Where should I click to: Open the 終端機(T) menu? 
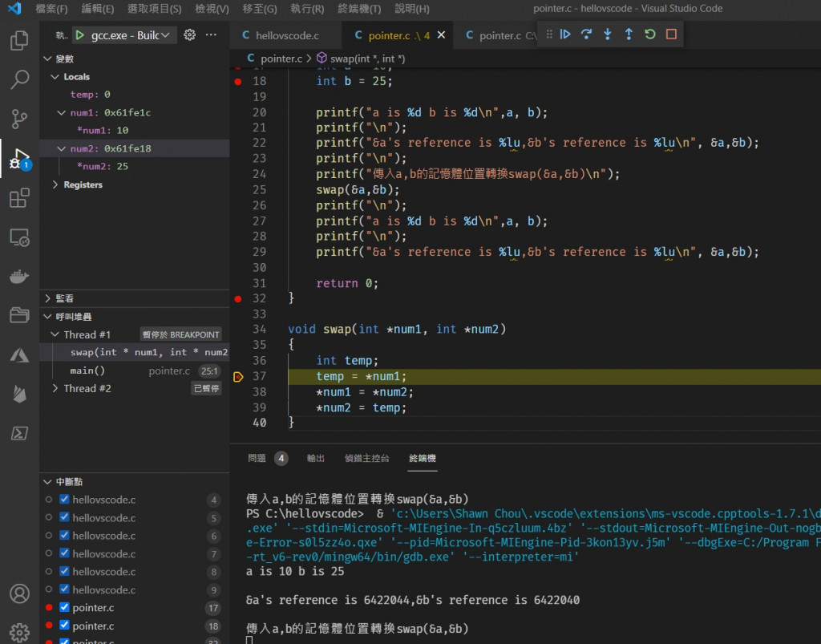coord(358,9)
